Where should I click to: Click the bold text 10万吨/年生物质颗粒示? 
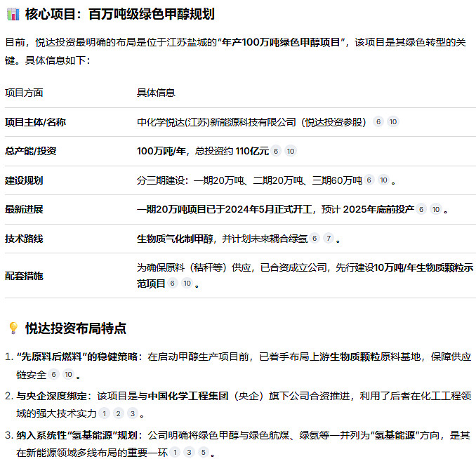click(x=423, y=267)
